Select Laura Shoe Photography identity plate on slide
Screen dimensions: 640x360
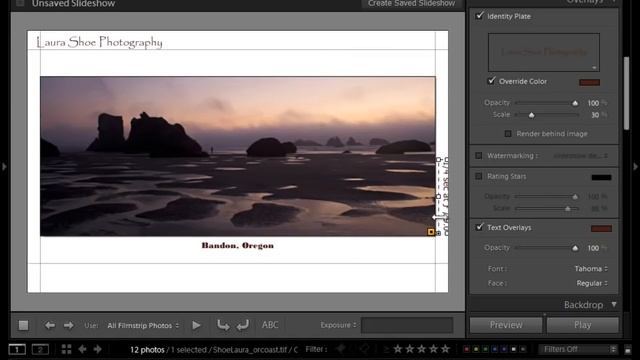[99, 42]
